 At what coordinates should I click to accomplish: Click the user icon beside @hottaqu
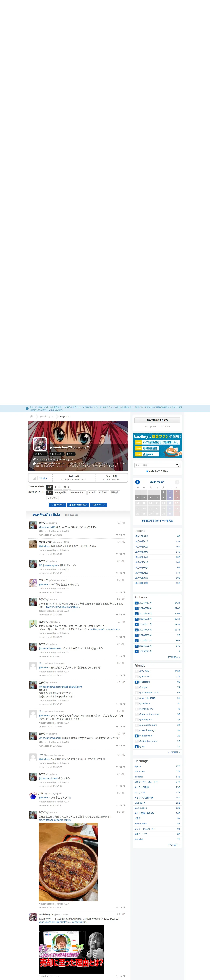click(x=136, y=682)
